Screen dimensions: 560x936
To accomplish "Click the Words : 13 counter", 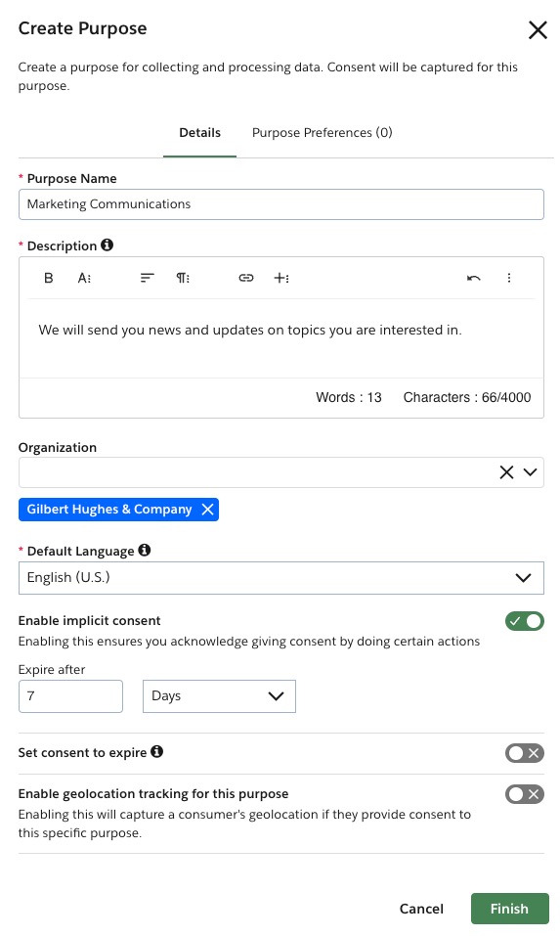I will tap(348, 397).
